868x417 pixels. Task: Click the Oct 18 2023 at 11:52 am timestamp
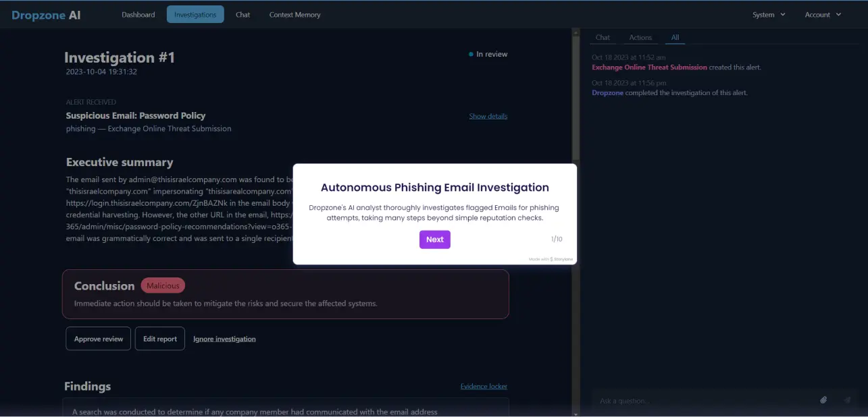tap(629, 57)
